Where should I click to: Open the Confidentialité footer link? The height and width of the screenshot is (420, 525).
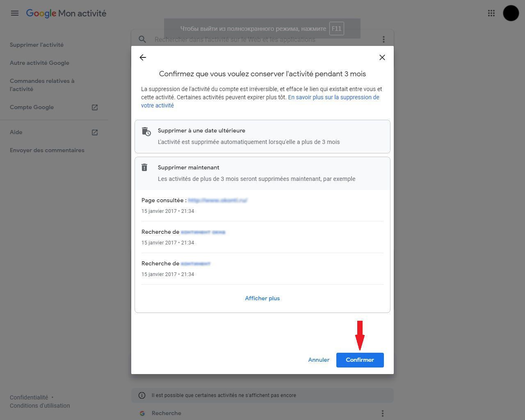[29, 397]
